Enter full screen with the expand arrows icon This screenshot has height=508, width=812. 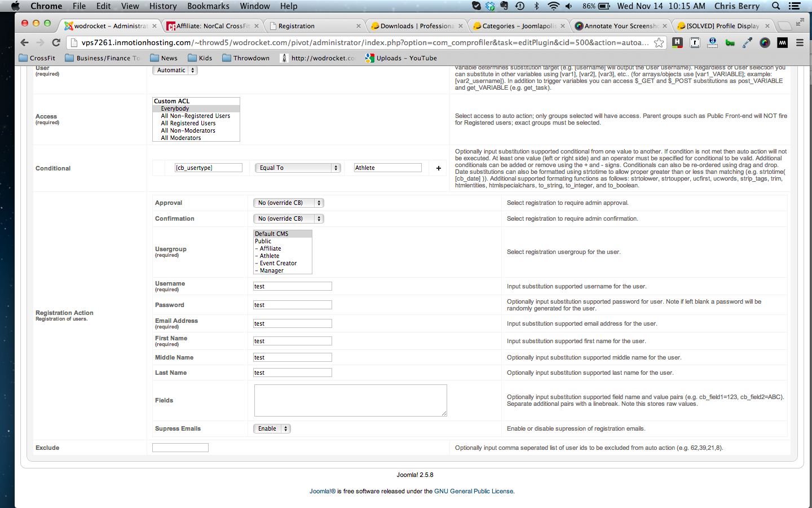click(800, 22)
